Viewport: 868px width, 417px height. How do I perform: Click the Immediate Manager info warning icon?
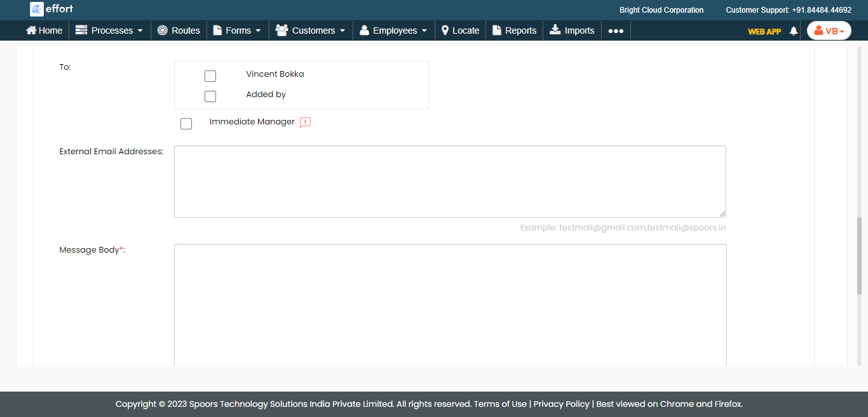[305, 122]
